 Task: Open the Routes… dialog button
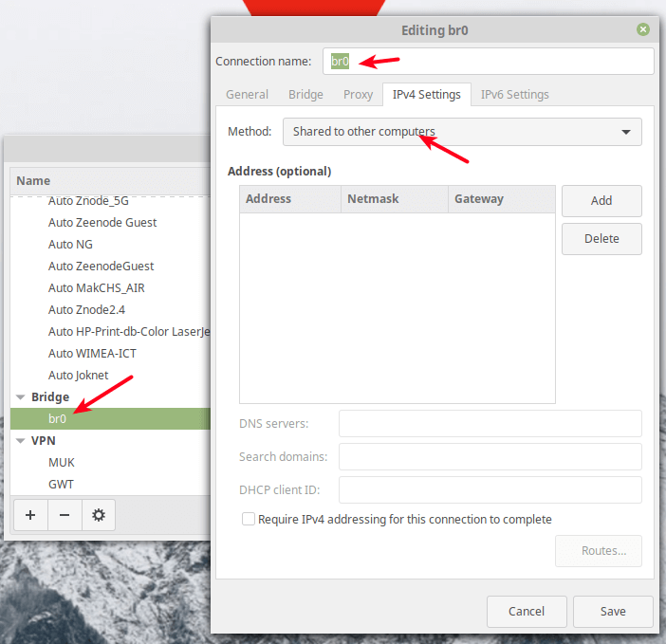(599, 551)
